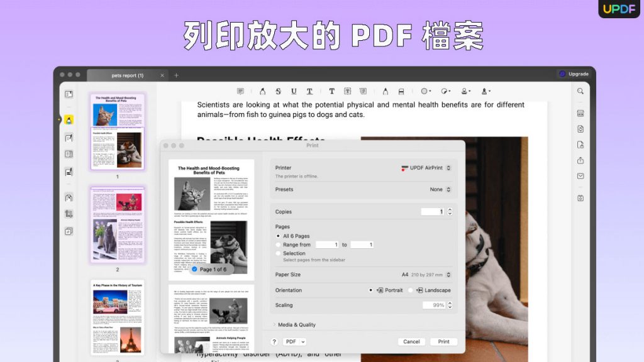644x362 pixels.
Task: Click the Search icon in the right sidebar
Action: coord(579,91)
